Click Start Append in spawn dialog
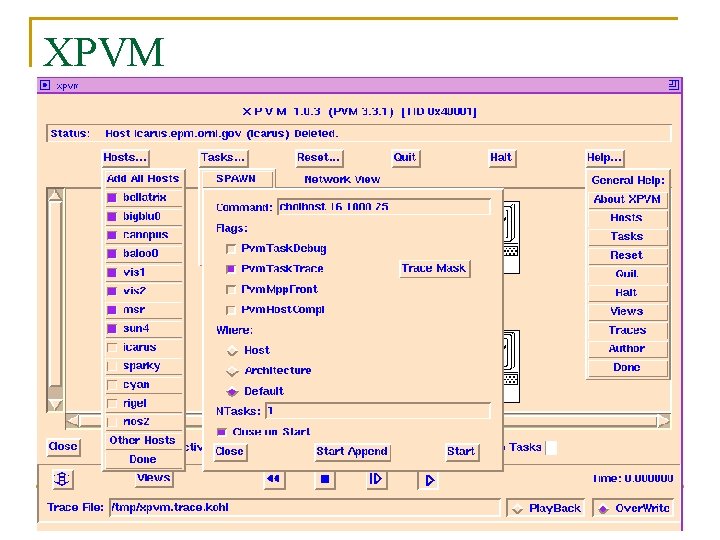 pyautogui.click(x=352, y=451)
